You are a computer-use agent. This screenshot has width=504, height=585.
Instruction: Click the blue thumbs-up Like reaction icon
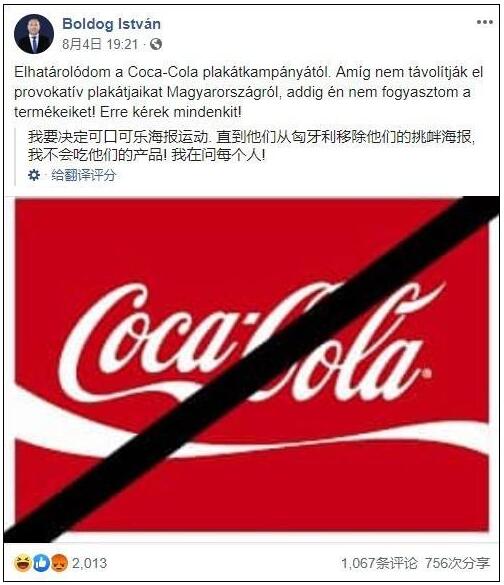tap(41, 563)
